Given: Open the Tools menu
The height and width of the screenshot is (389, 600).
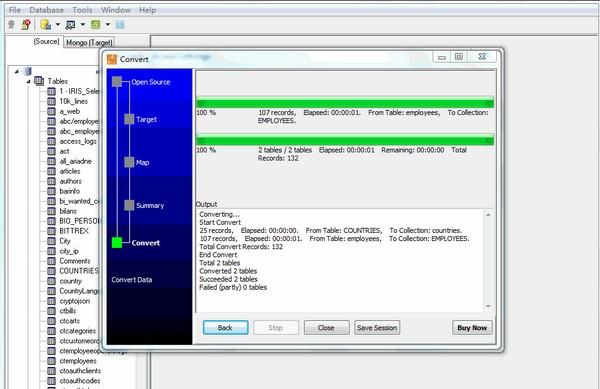Looking at the screenshot, I should [x=83, y=10].
